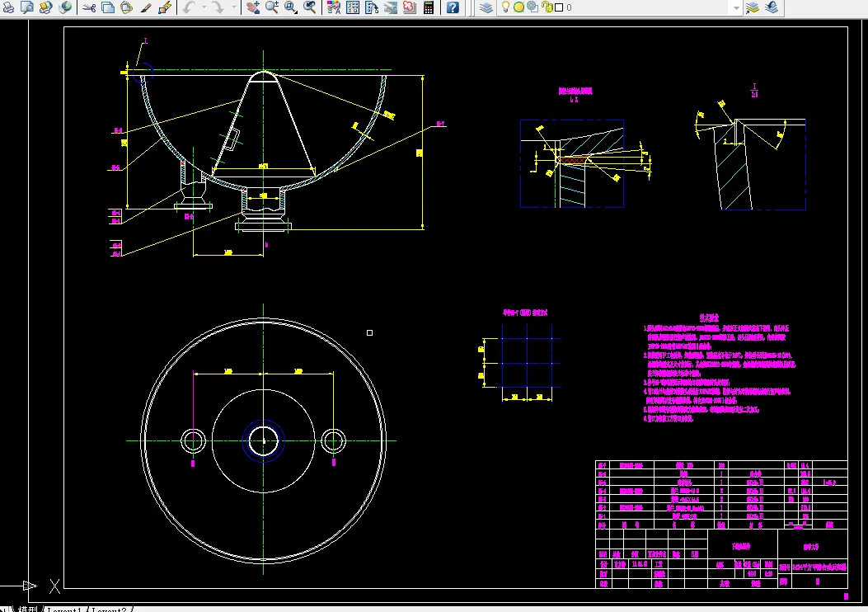Switch to the 模型 (Model) tab

(x=28, y=609)
